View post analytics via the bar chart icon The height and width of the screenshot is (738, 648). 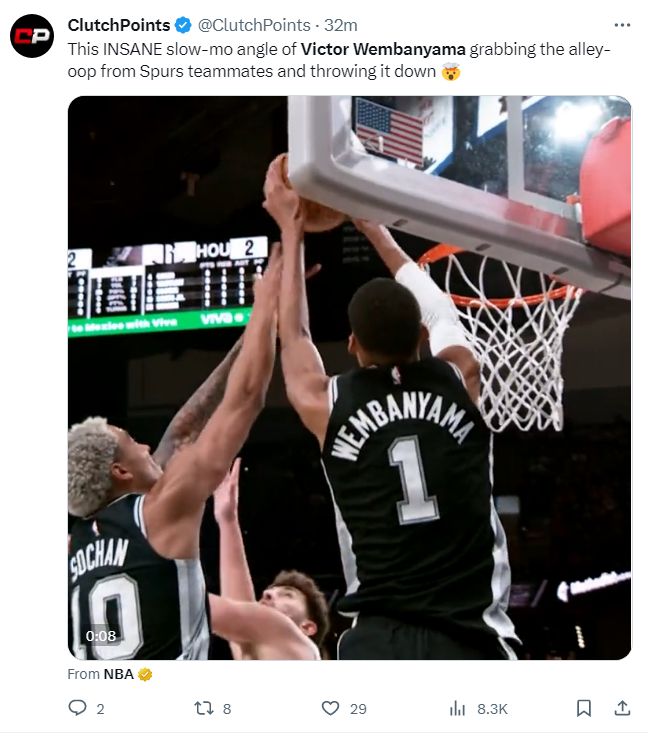pos(458,708)
